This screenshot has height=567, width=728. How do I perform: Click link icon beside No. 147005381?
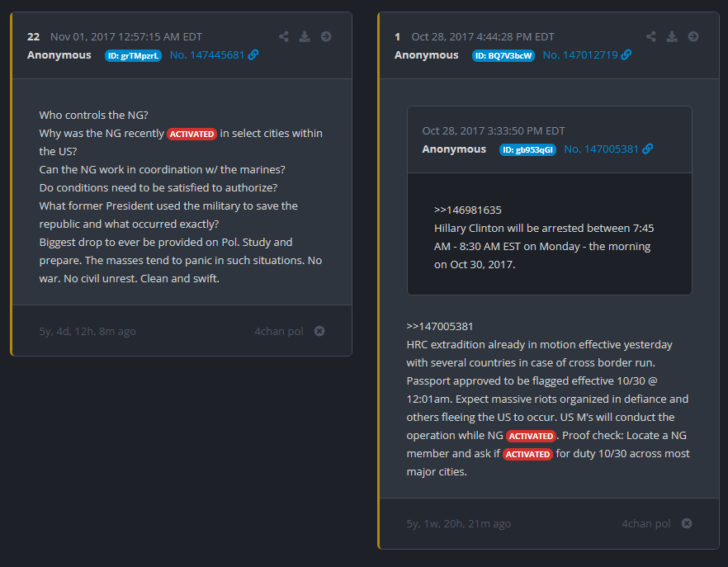pyautogui.click(x=648, y=149)
